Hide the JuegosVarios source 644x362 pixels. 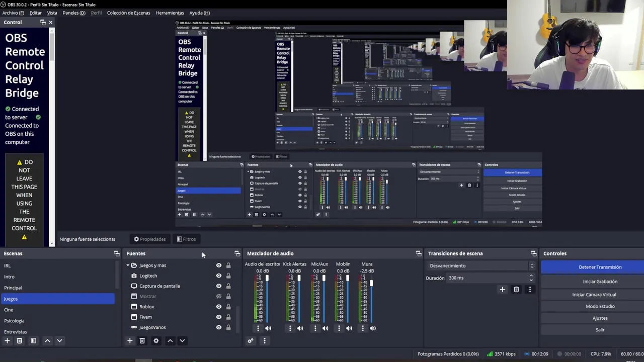218,327
